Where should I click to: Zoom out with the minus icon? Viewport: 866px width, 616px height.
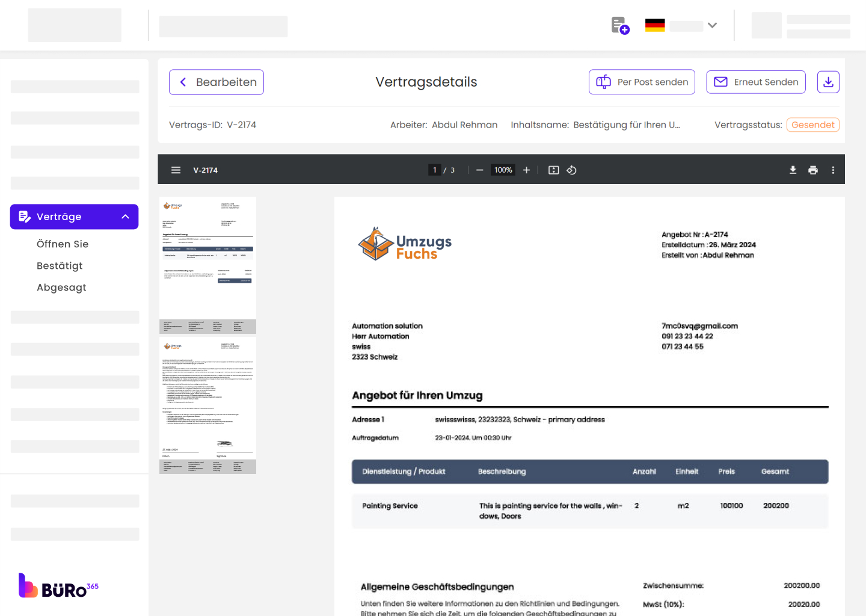tap(479, 170)
